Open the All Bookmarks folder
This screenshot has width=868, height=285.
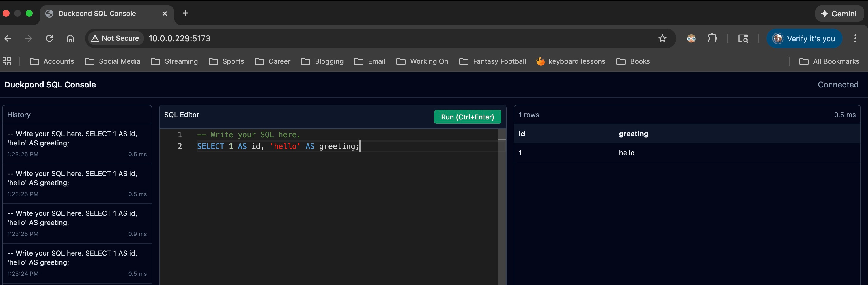829,61
